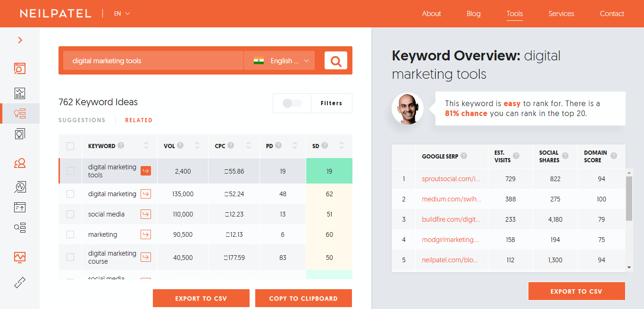644x309 pixels.
Task: Open the keyword ideas lightbulb list icon
Action: tap(20, 113)
